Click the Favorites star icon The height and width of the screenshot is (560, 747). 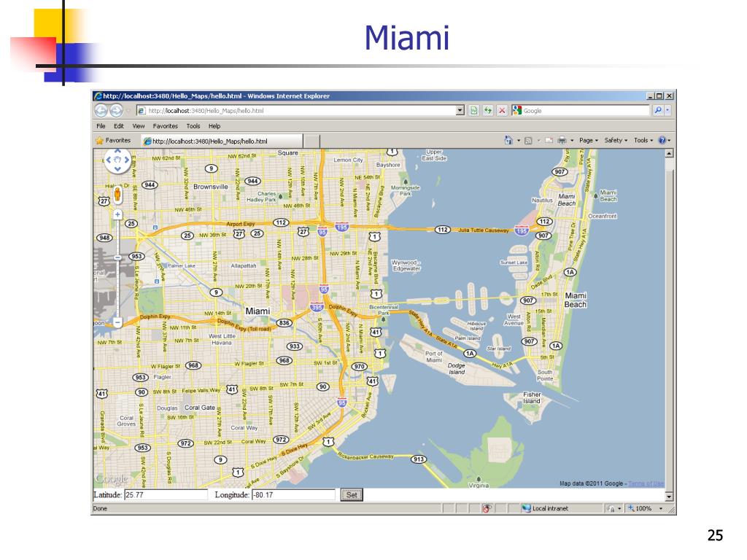click(x=99, y=141)
